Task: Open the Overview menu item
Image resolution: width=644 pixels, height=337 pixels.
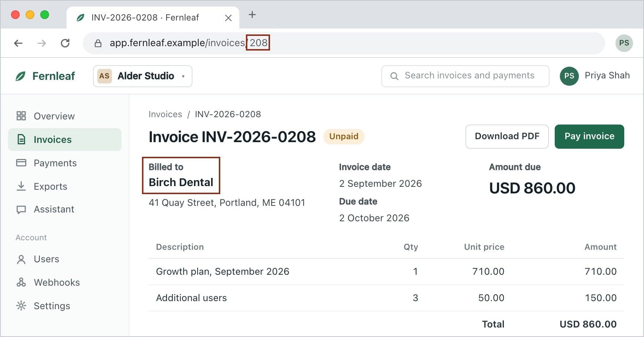Action: pyautogui.click(x=65, y=116)
